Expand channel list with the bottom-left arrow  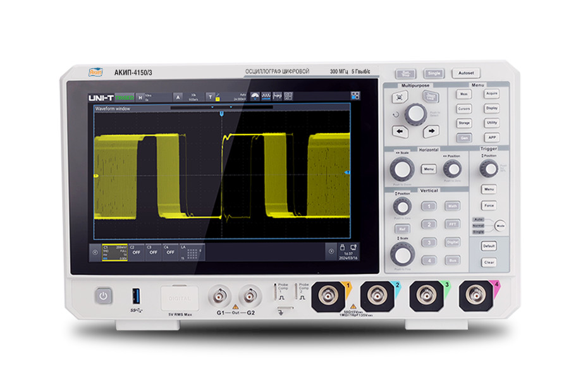click(x=95, y=251)
